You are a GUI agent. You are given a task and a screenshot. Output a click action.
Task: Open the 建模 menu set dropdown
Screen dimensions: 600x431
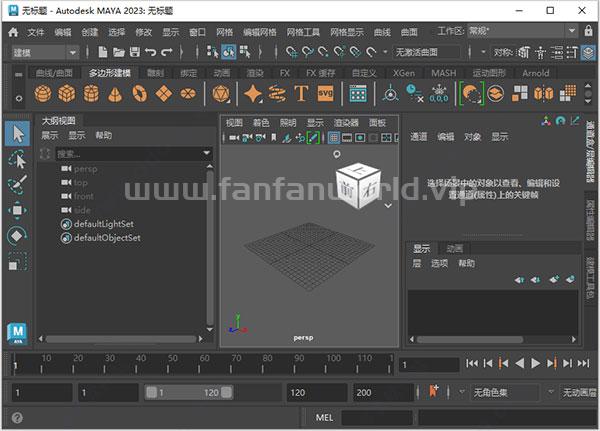pyautogui.click(x=45, y=51)
